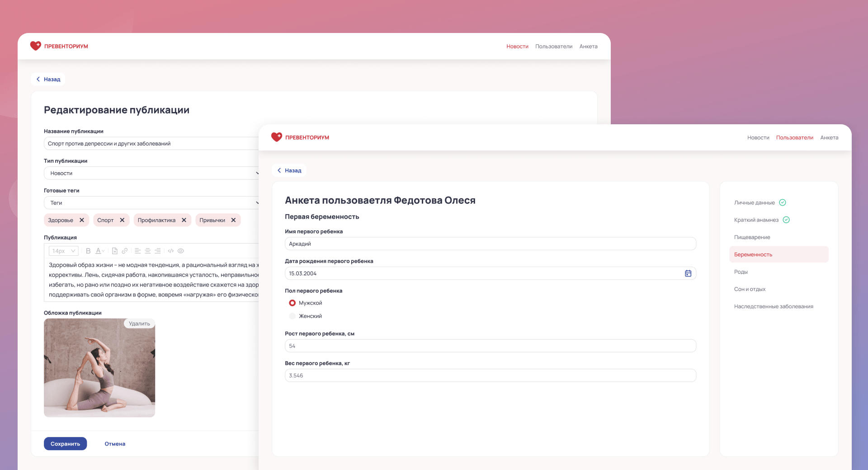Remove the Здоровье tag
The height and width of the screenshot is (470, 868).
click(x=82, y=220)
